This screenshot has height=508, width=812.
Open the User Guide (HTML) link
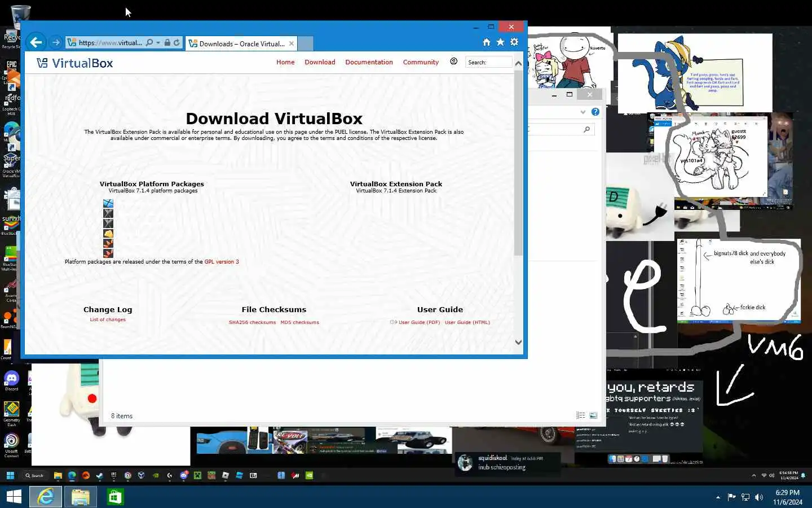click(x=467, y=322)
